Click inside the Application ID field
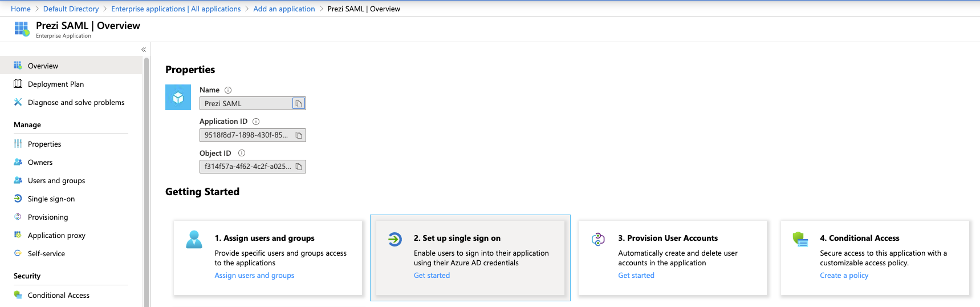Screen dimensions: 980x307 246,135
